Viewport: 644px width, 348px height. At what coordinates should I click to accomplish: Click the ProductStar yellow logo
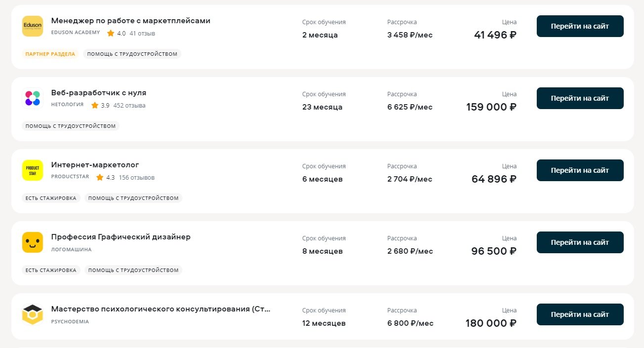(33, 170)
